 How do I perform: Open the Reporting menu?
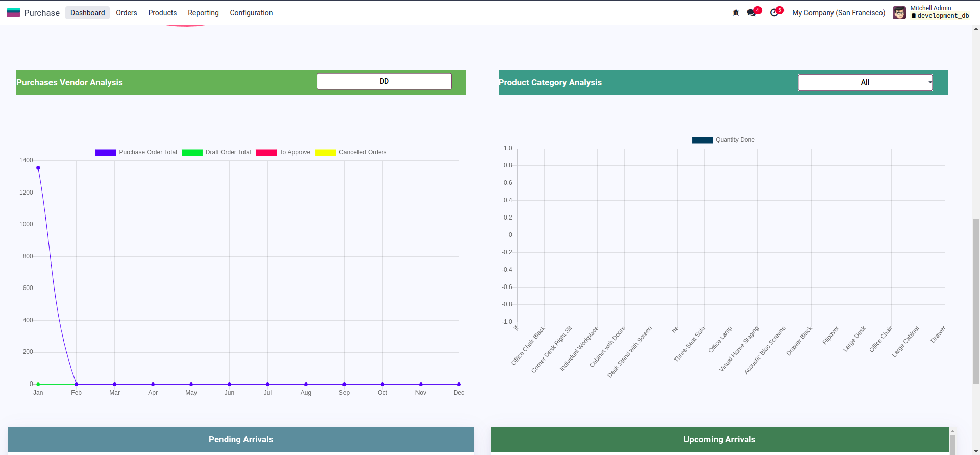point(203,13)
